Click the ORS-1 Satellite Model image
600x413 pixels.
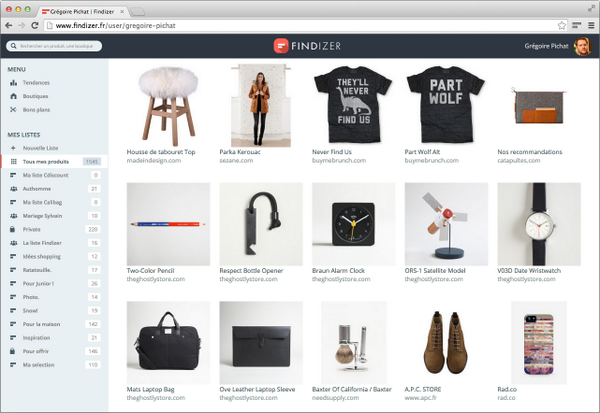tap(446, 224)
